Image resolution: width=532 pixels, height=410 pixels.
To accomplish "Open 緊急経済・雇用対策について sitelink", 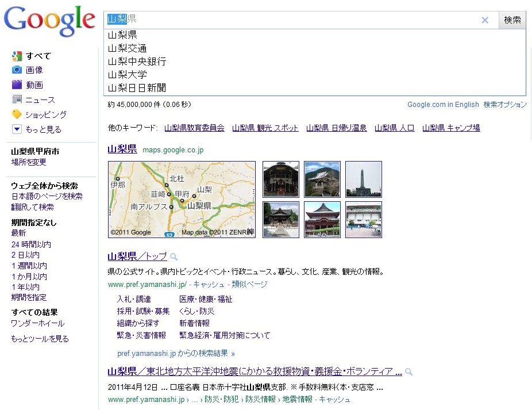I will coord(225,336).
